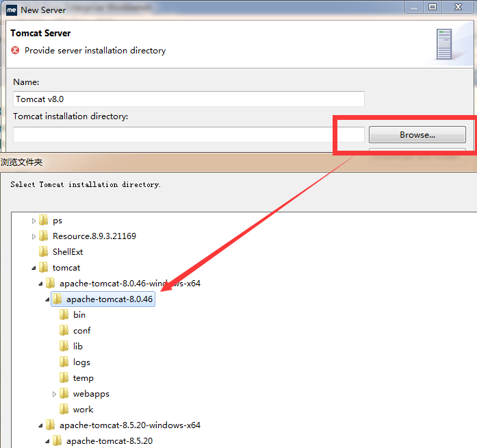The image size is (477, 448).
Task: Click apache-tomcat-8.5.20-windows-x64 folder icon
Action: (50, 425)
